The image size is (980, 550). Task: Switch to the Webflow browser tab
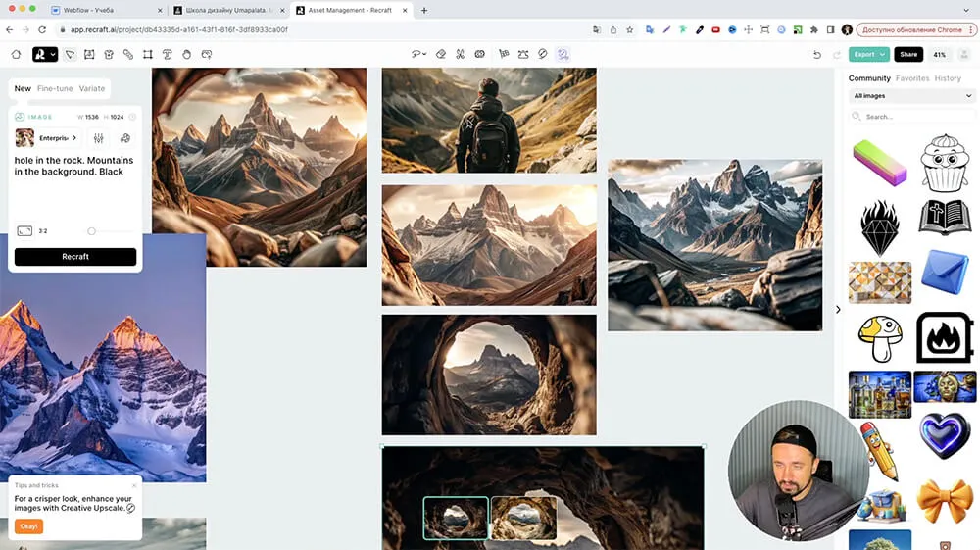pos(106,10)
